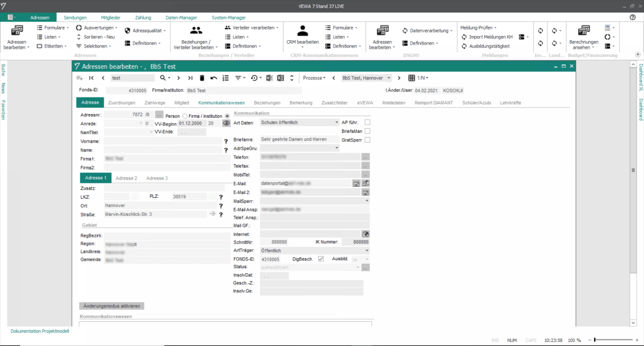
Task: Open Dokumentation Projektmodell link
Action: click(x=40, y=331)
